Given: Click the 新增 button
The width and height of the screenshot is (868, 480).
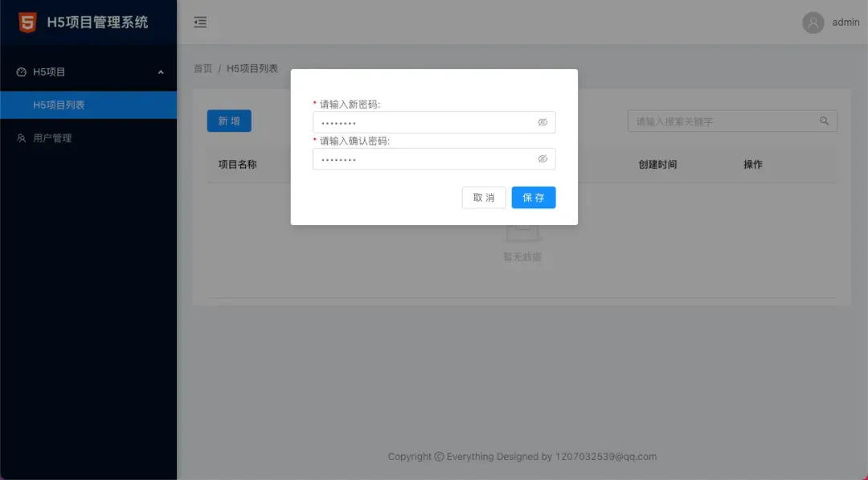Looking at the screenshot, I should (229, 121).
